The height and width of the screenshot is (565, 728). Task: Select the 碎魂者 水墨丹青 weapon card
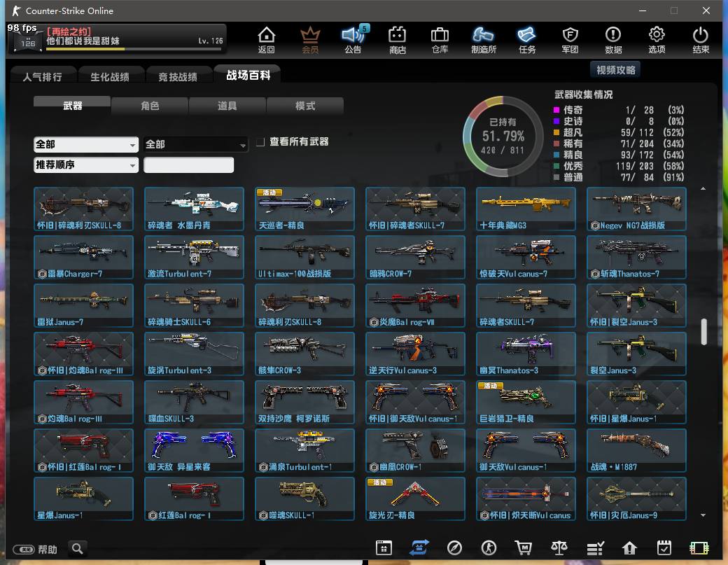194,209
